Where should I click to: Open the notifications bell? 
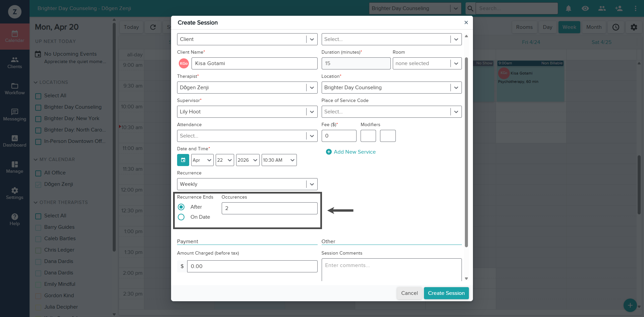pyautogui.click(x=569, y=8)
